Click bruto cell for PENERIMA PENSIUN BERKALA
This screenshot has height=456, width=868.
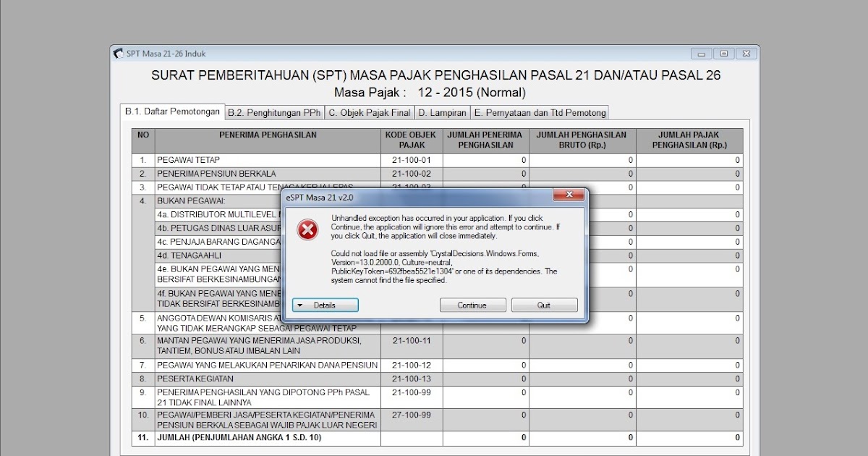pos(582,174)
